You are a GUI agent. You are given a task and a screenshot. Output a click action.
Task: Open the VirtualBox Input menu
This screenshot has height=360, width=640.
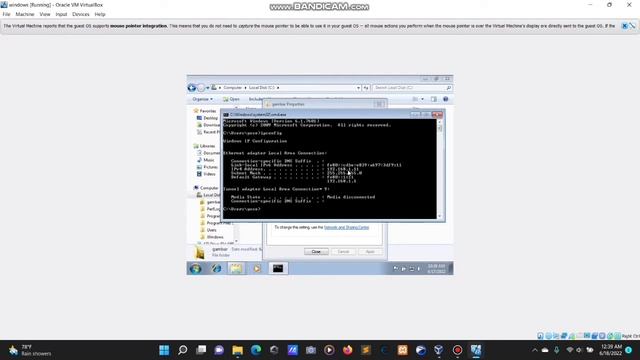61,14
